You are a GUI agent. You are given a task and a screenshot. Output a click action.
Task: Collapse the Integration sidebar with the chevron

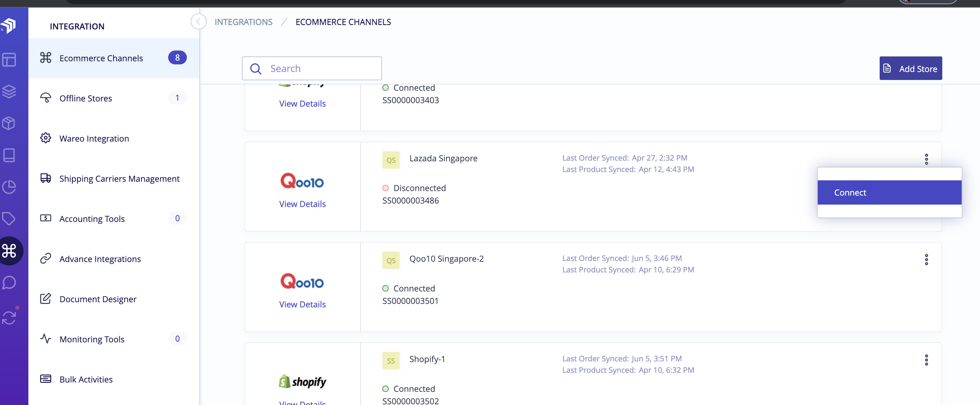click(x=198, y=22)
